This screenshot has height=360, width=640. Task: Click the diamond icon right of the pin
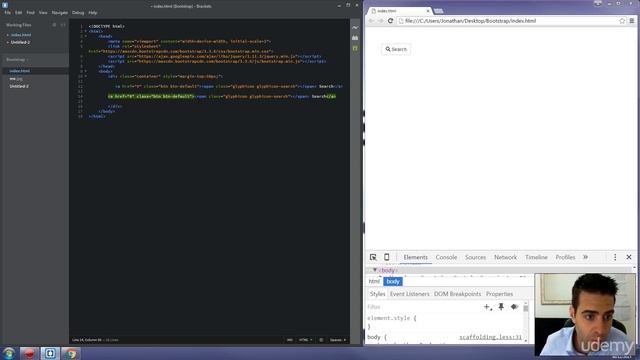point(514,307)
